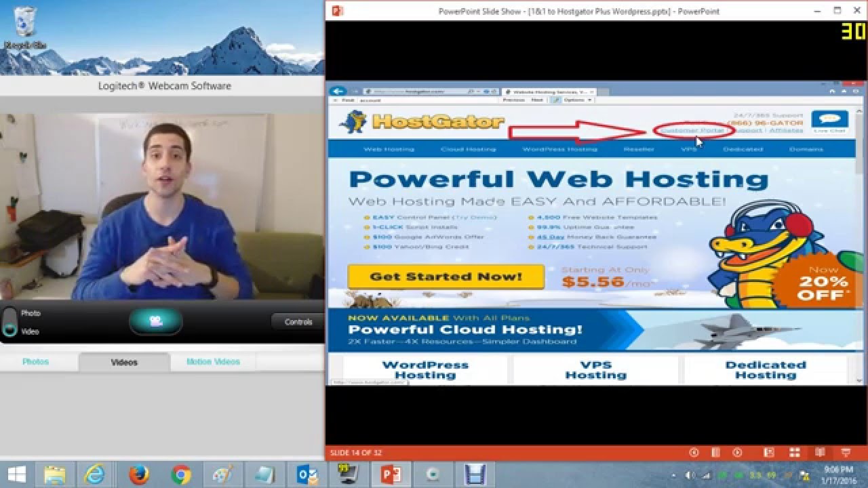This screenshot has width=868, height=488.
Task: Launch Firefox from the taskbar
Action: point(138,474)
